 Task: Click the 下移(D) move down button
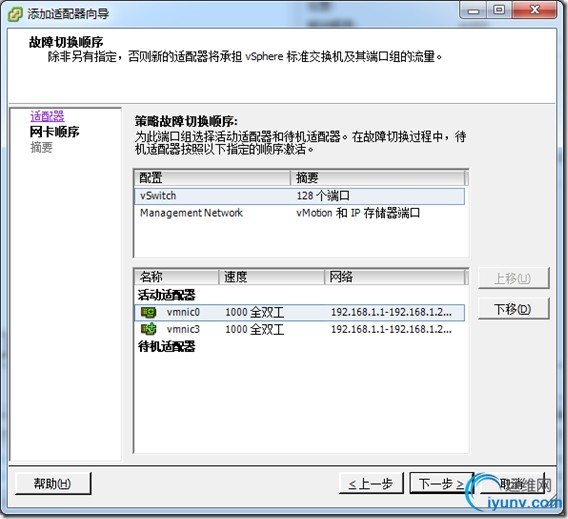pos(513,309)
